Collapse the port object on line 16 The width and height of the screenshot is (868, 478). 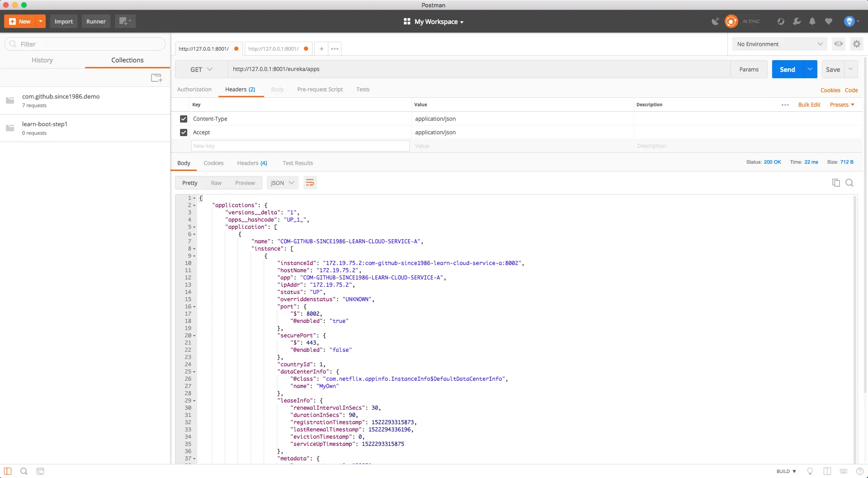point(194,307)
